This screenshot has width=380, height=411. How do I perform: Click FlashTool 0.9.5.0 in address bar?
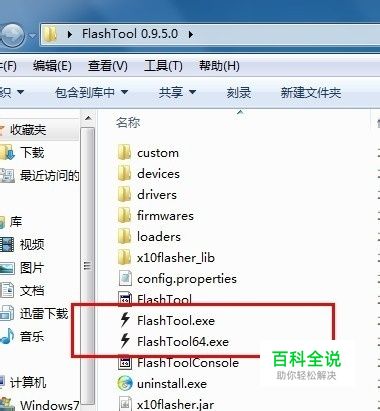pyautogui.click(x=130, y=34)
